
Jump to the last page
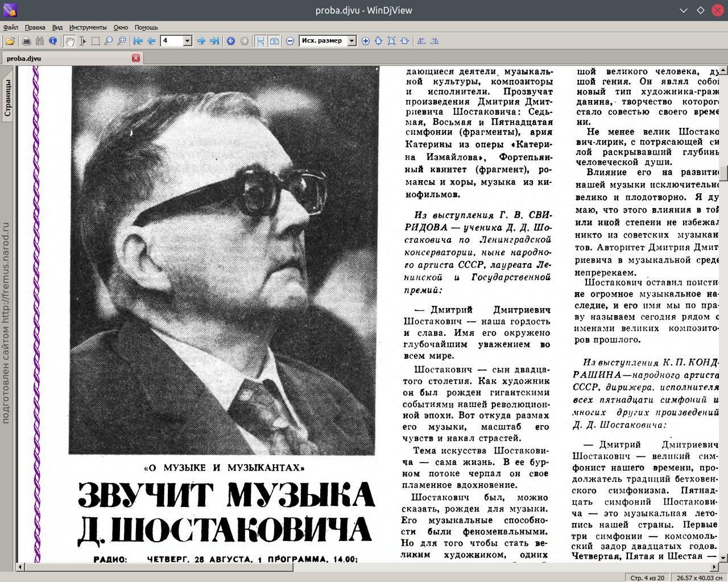click(214, 41)
